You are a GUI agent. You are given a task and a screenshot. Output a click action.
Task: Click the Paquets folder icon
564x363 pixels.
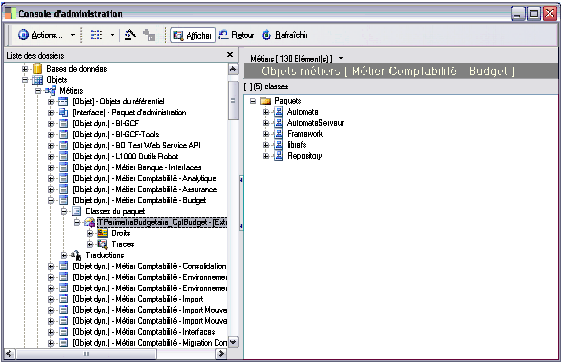pyautogui.click(x=265, y=101)
